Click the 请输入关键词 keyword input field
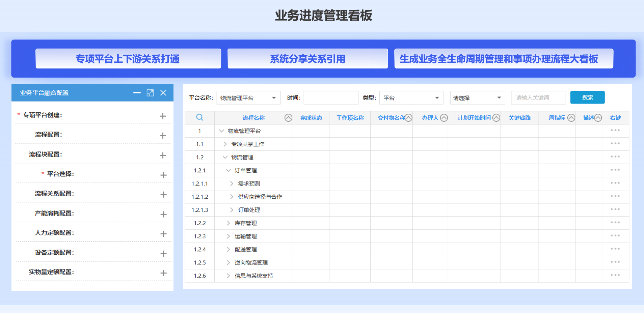Image resolution: width=644 pixels, height=313 pixels. (x=538, y=98)
